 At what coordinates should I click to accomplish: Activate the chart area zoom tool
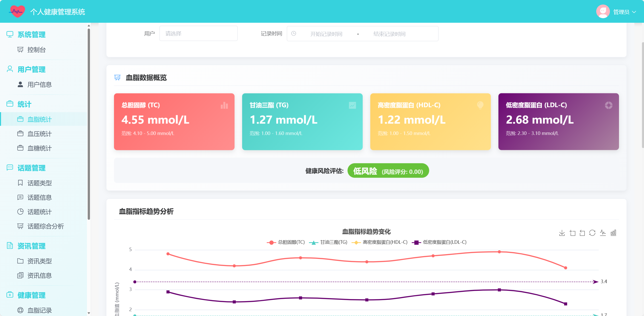tap(572, 233)
